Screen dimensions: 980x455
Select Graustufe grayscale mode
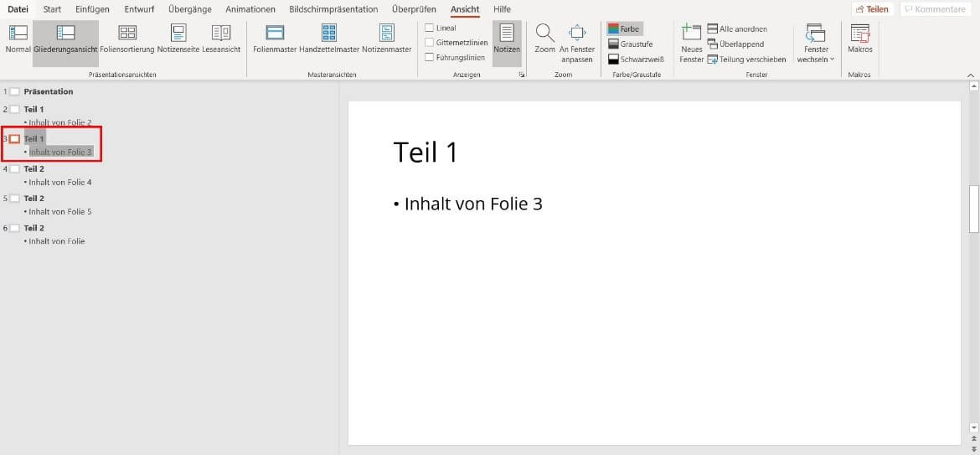[x=630, y=44]
